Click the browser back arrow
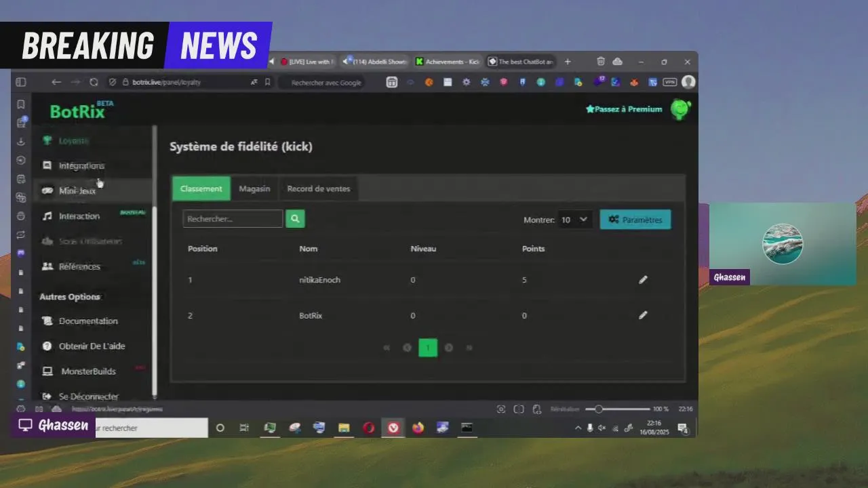 [x=56, y=82]
